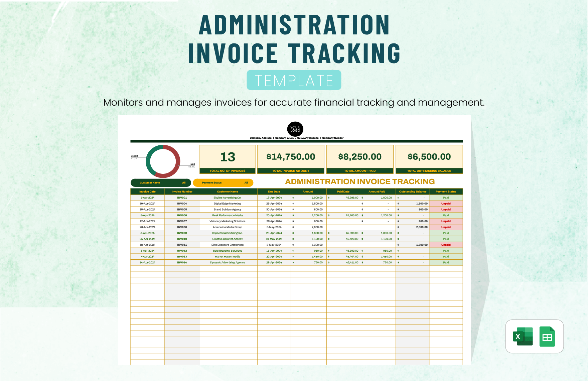Click Company Address in the header
Image resolution: width=588 pixels, height=381 pixels.
click(x=261, y=138)
